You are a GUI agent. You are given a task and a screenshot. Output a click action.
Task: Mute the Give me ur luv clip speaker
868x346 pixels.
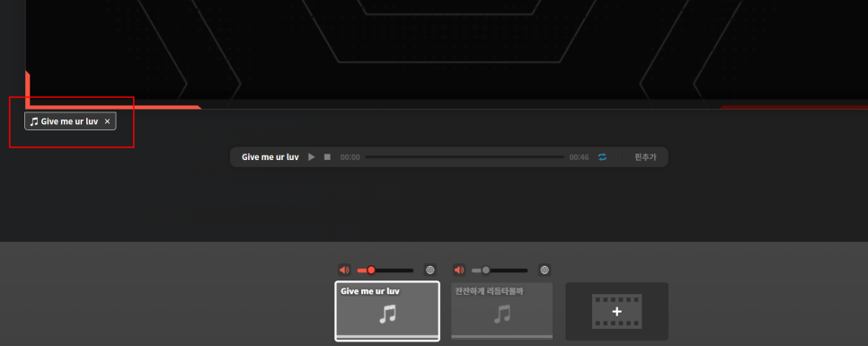(x=344, y=271)
